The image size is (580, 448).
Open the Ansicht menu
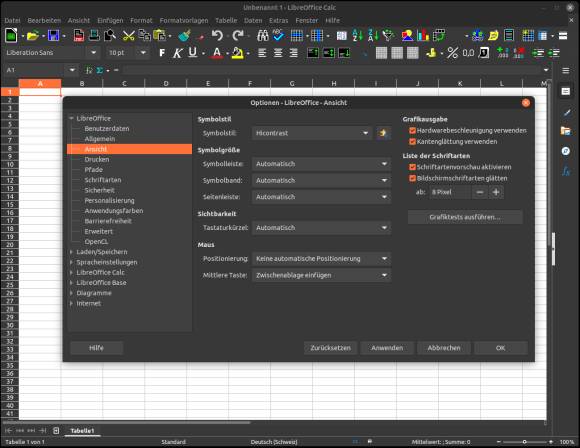pos(79,21)
